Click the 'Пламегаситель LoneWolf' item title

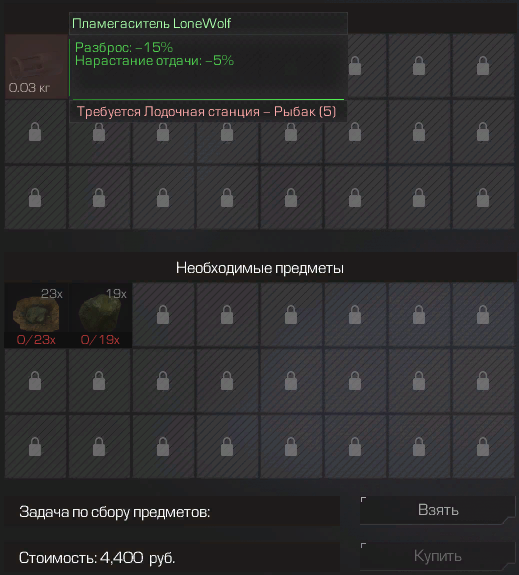click(151, 23)
